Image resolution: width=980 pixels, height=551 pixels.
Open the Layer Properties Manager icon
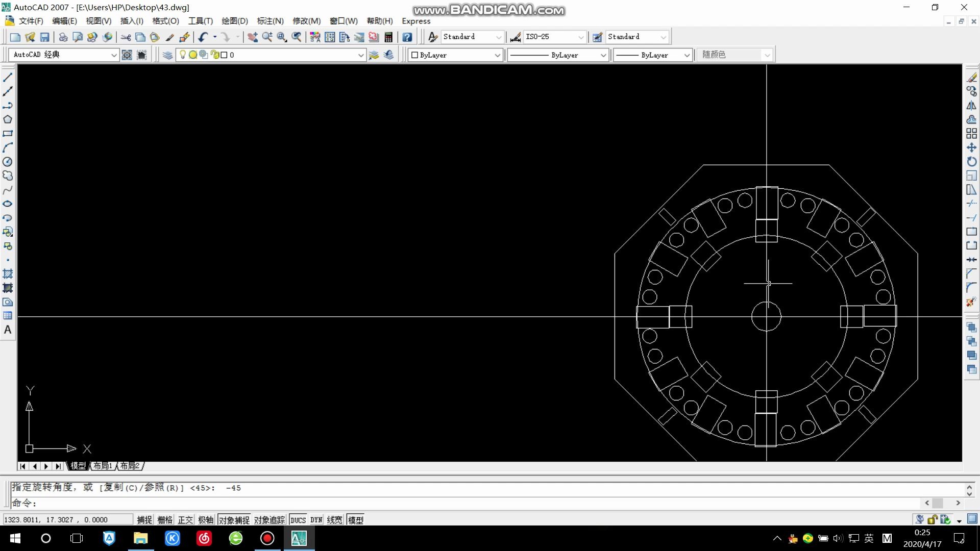(167, 55)
